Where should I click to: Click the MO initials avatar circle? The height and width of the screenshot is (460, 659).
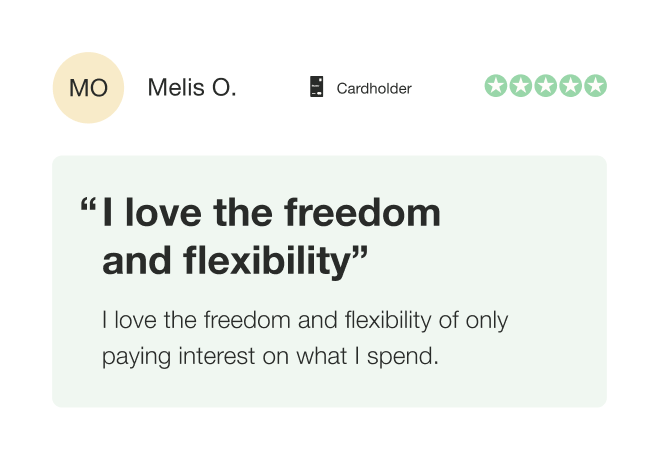tap(88, 88)
